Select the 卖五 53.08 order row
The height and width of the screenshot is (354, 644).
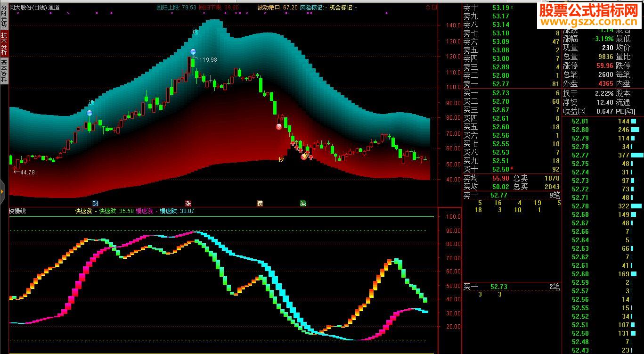pos(511,50)
